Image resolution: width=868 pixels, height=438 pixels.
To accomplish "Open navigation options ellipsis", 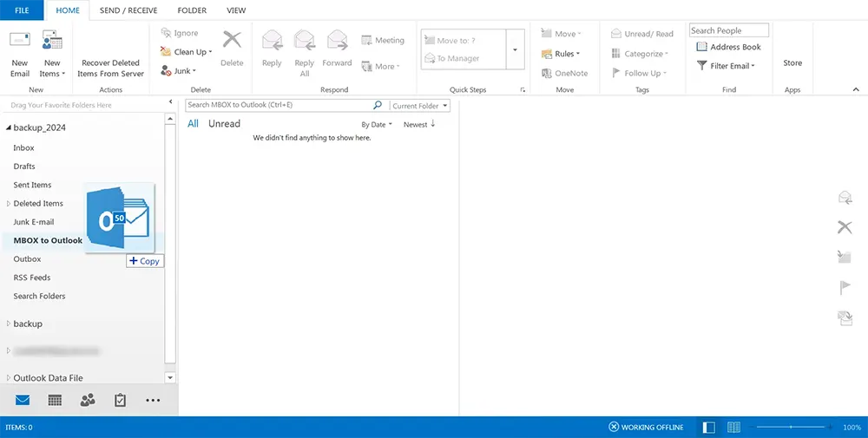I will coord(153,401).
